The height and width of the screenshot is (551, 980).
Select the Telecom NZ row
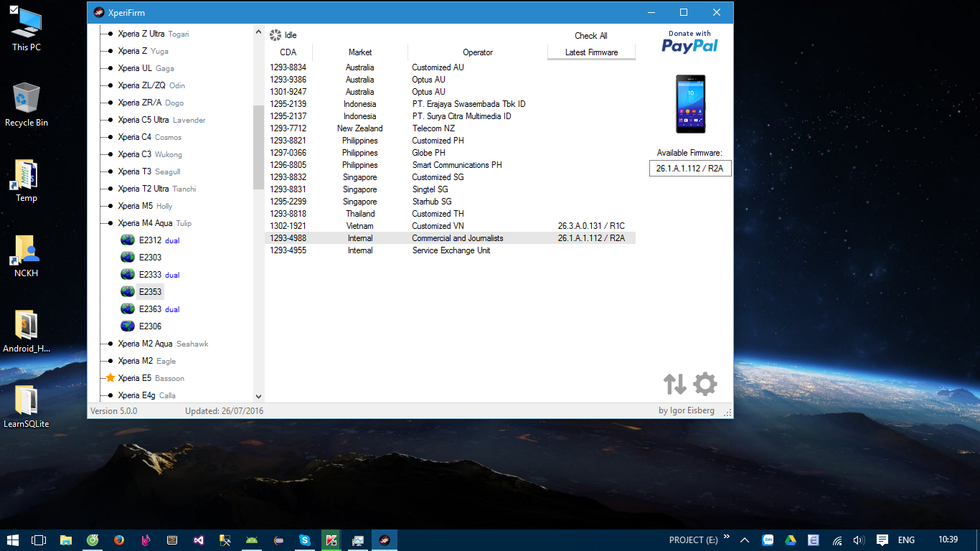coord(450,128)
